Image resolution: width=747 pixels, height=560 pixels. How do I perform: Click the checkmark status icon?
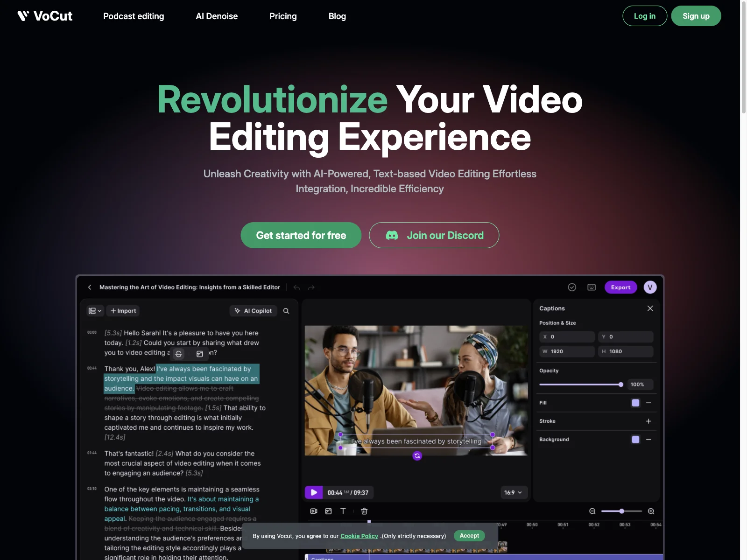[x=572, y=287]
